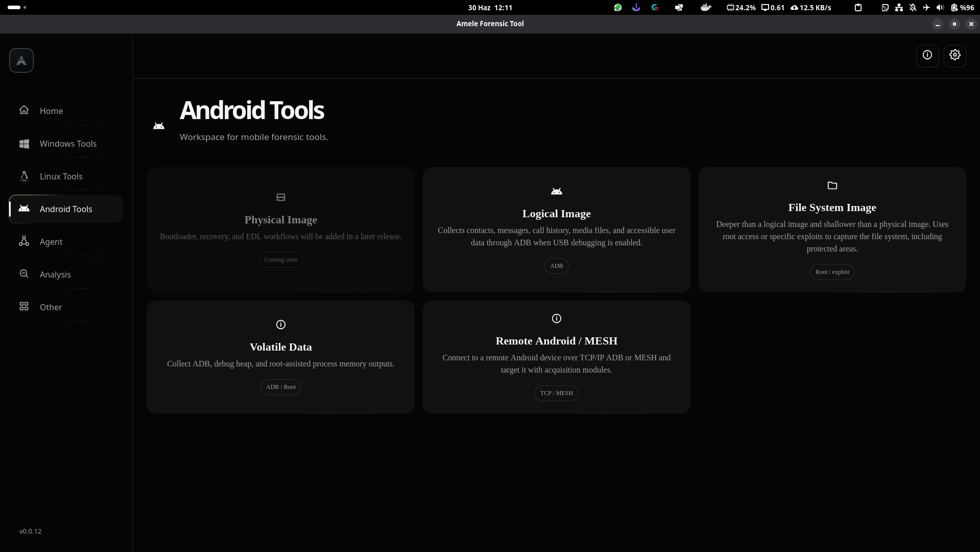Open the Analysis section
980x552 pixels.
pyautogui.click(x=66, y=274)
